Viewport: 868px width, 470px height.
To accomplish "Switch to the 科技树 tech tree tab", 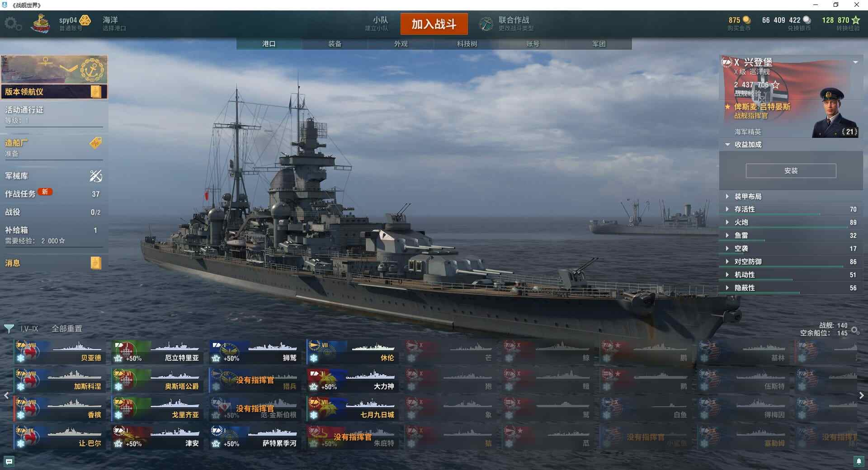I will point(467,44).
